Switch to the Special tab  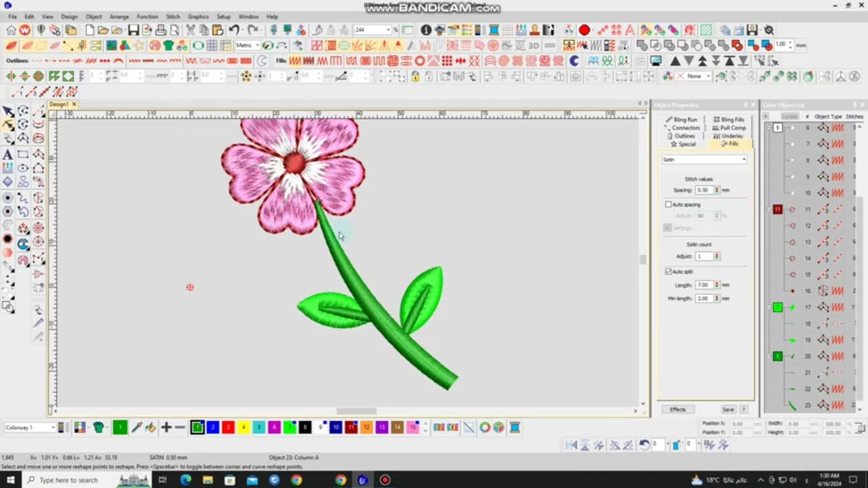pos(683,144)
